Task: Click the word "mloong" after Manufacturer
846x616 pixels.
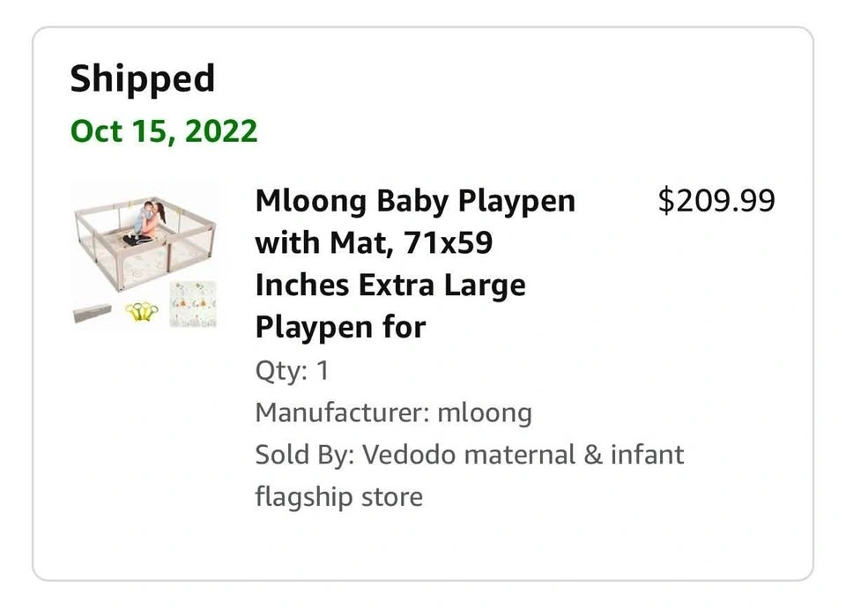Action: [484, 412]
